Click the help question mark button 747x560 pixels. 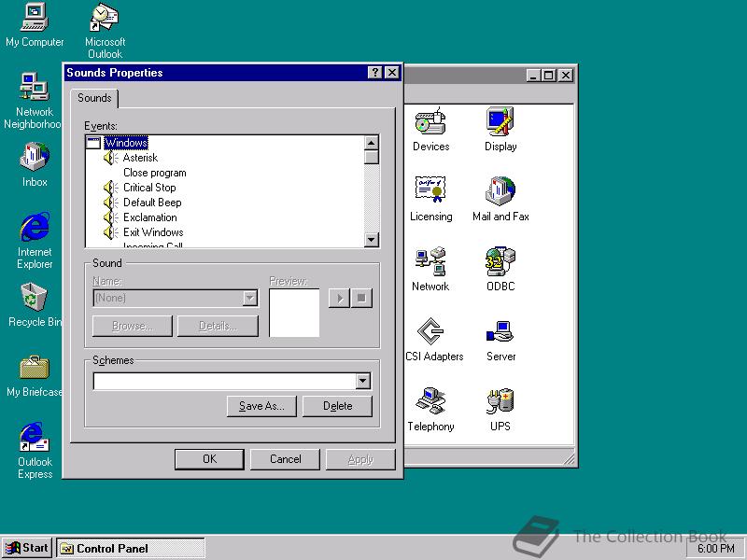point(375,73)
